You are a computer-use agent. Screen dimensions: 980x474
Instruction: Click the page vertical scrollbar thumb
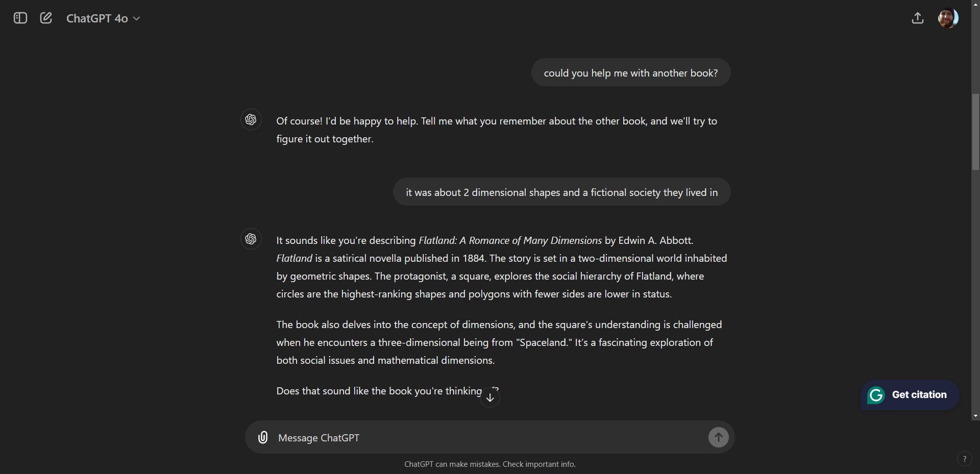tap(975, 131)
